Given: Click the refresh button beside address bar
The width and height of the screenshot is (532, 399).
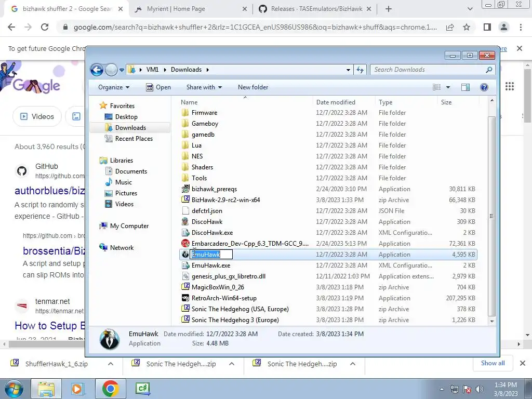Looking at the screenshot, I should pos(360,70).
